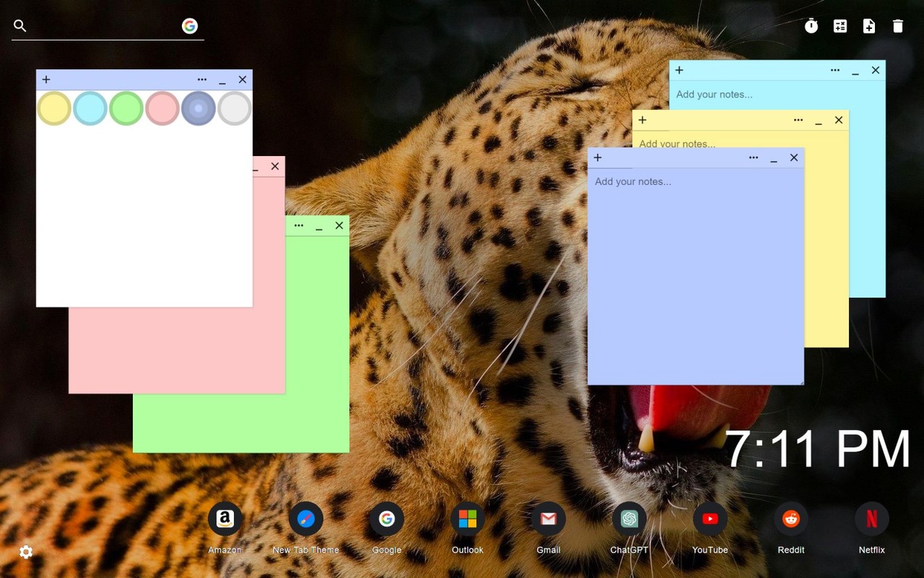The height and width of the screenshot is (578, 924).
Task: Open the purple note's three-dot menu
Action: (754, 158)
